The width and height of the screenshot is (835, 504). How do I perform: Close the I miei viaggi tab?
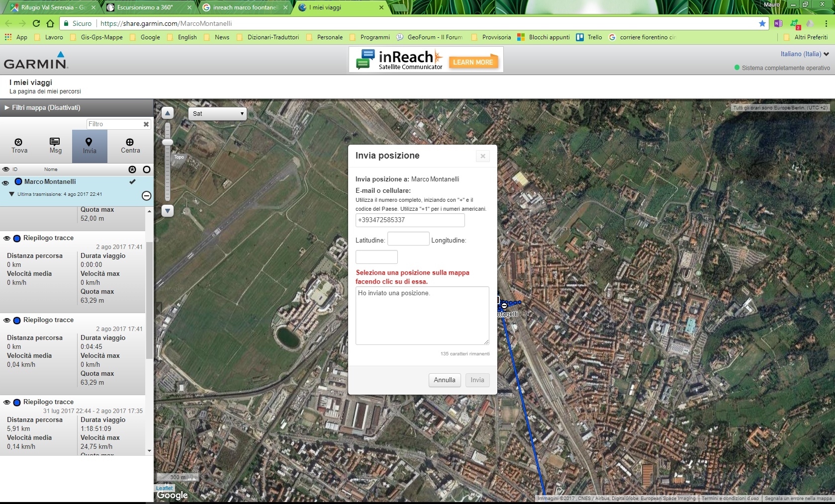coord(381,7)
